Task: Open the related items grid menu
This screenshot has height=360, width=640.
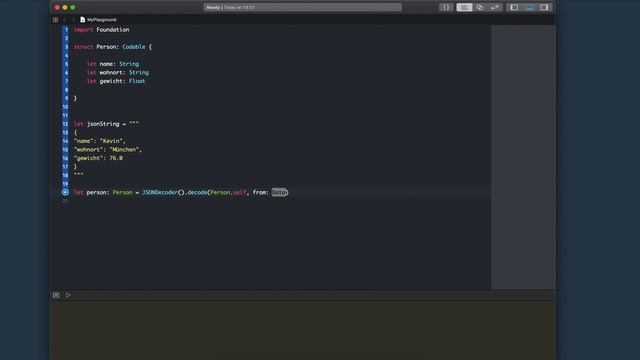Action: (x=56, y=20)
